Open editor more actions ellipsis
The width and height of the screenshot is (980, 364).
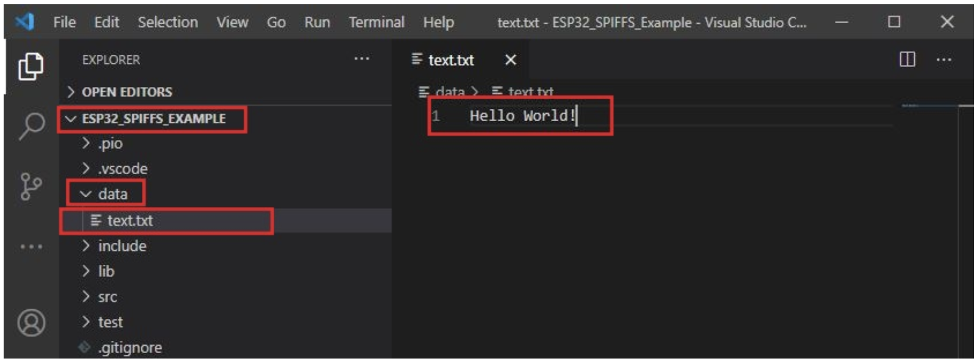[x=943, y=59]
